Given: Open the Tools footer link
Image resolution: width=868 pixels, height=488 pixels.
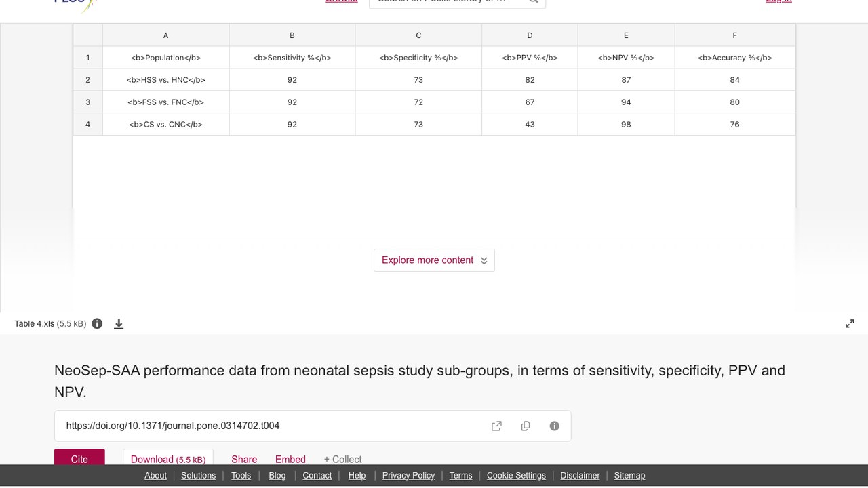Looking at the screenshot, I should click(x=241, y=475).
